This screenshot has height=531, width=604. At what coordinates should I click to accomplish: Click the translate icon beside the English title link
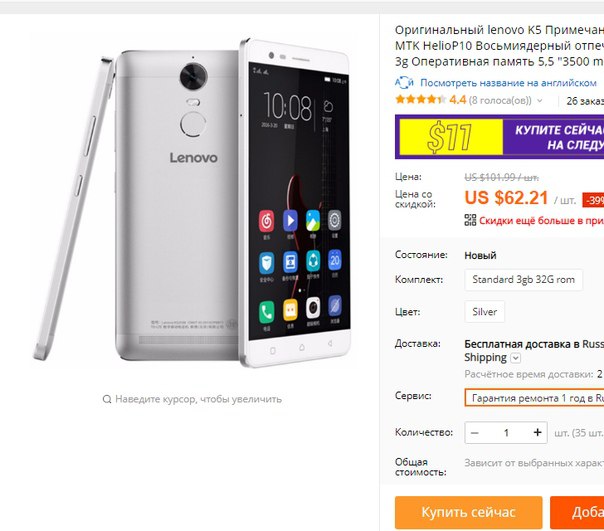click(404, 82)
